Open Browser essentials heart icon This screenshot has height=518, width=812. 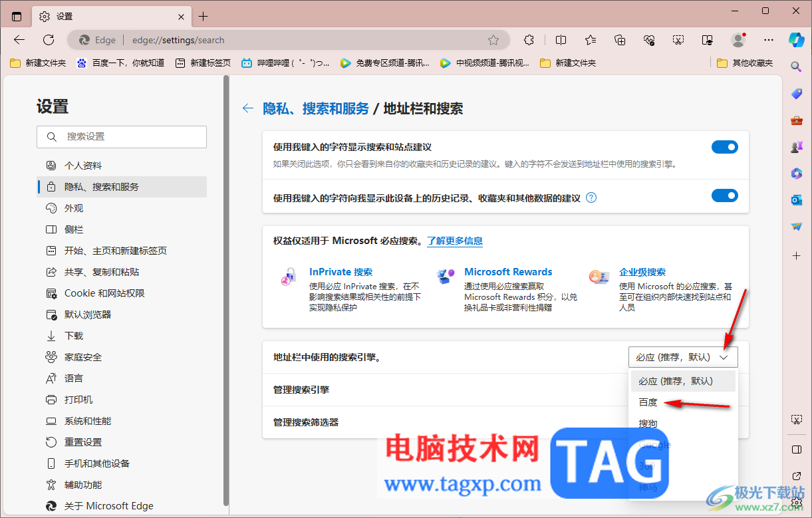click(x=649, y=40)
